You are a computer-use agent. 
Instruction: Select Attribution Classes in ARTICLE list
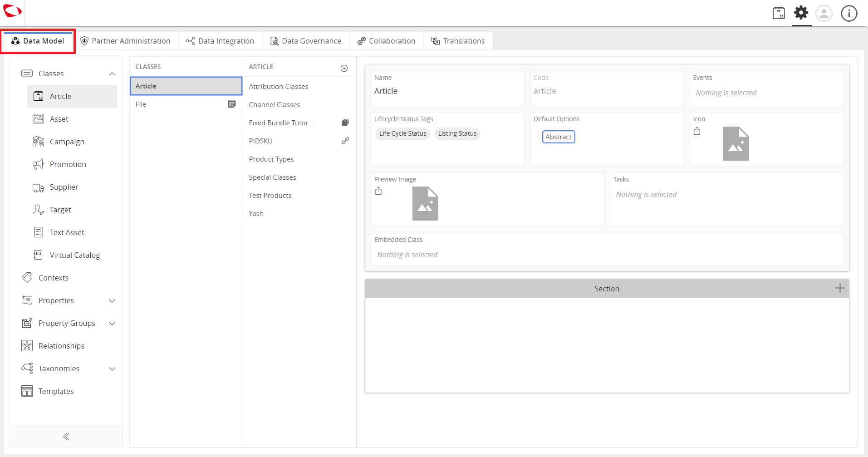pos(299,86)
